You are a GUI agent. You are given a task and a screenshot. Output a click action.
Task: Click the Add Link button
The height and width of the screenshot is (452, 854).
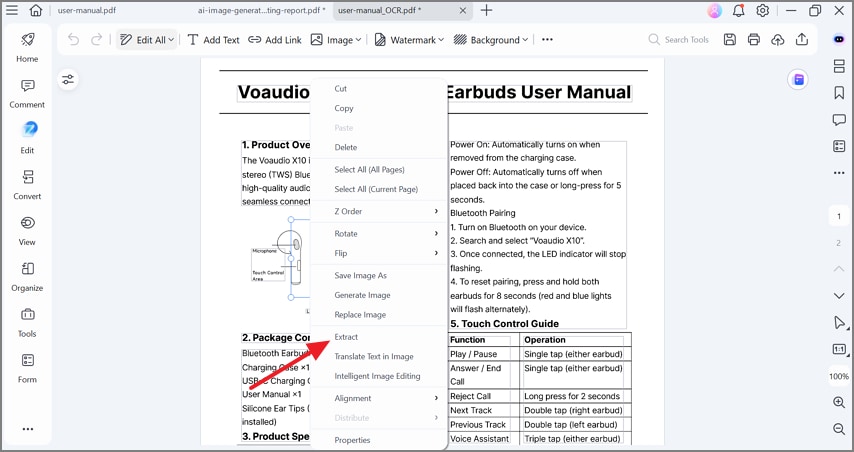pyautogui.click(x=274, y=40)
